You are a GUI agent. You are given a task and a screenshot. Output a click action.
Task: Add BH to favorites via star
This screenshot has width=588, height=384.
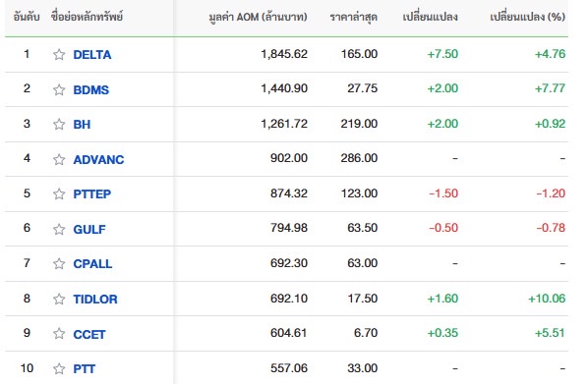(x=59, y=124)
